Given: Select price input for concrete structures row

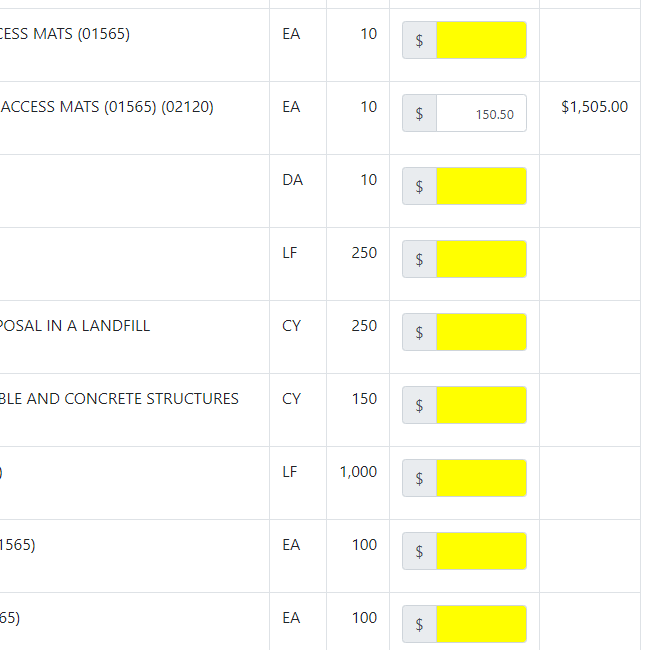Looking at the screenshot, I should click(481, 405).
